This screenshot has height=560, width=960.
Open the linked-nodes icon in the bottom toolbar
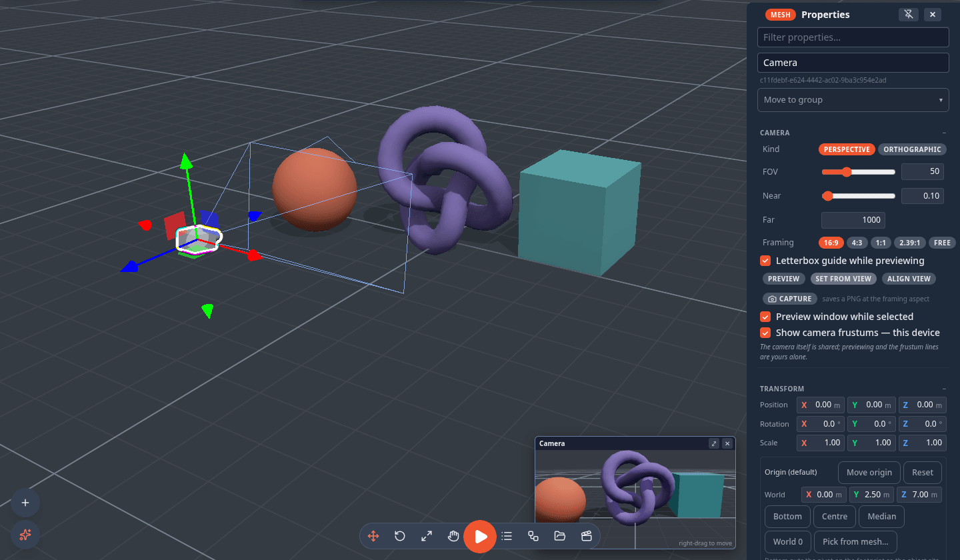tap(533, 536)
